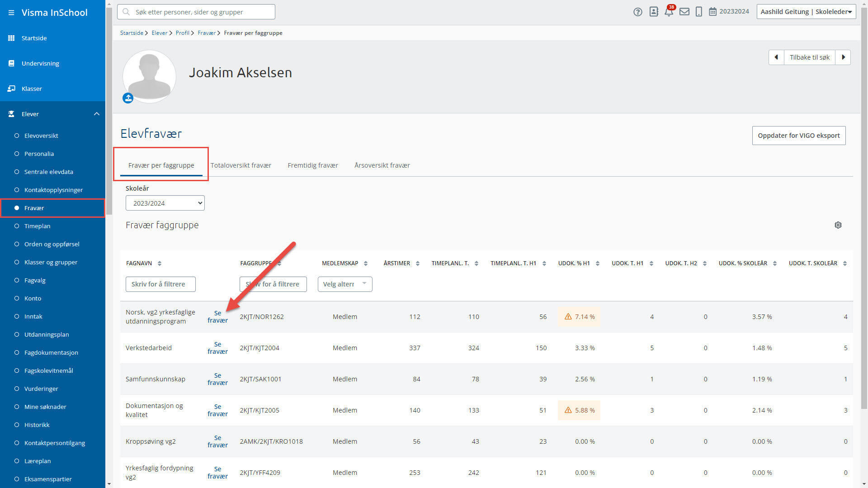Open table settings gear icon

838,225
